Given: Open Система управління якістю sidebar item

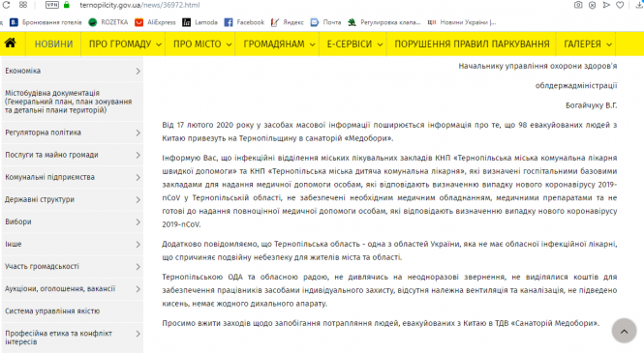Looking at the screenshot, I should pyautogui.click(x=73, y=311).
